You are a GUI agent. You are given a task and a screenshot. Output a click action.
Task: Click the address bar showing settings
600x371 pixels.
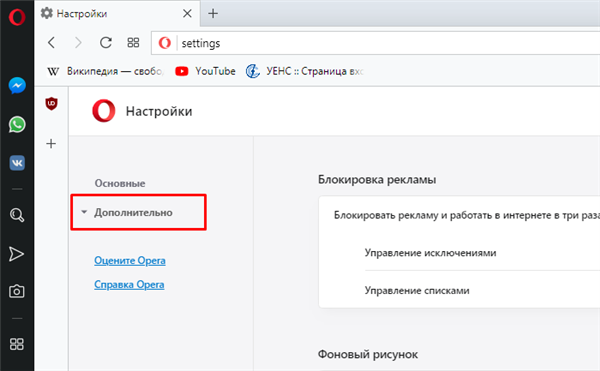pyautogui.click(x=375, y=43)
